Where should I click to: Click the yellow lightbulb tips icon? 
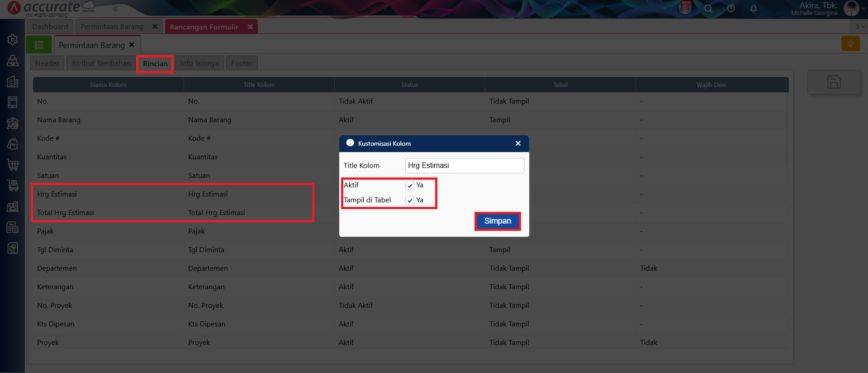850,44
